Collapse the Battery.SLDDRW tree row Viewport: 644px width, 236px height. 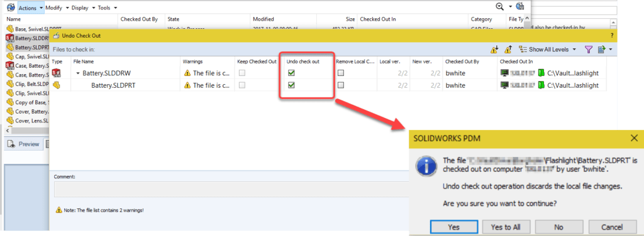coord(77,73)
